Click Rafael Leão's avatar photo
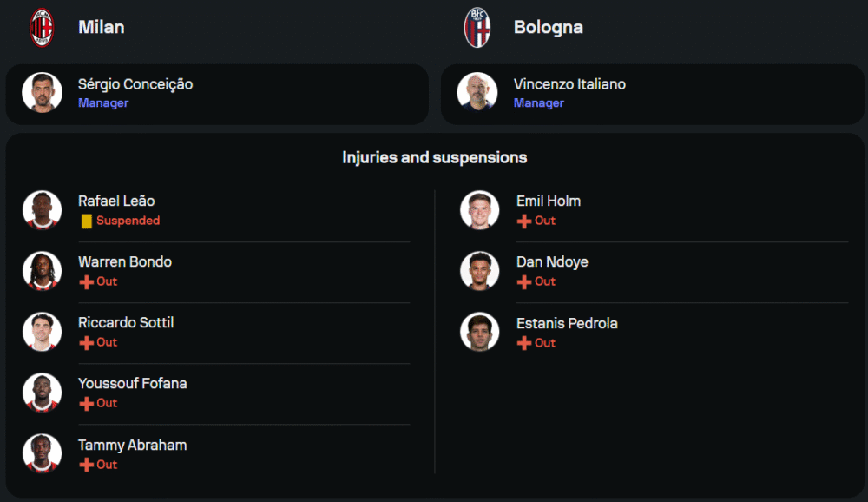Viewport: 868px width, 502px height. tap(42, 210)
